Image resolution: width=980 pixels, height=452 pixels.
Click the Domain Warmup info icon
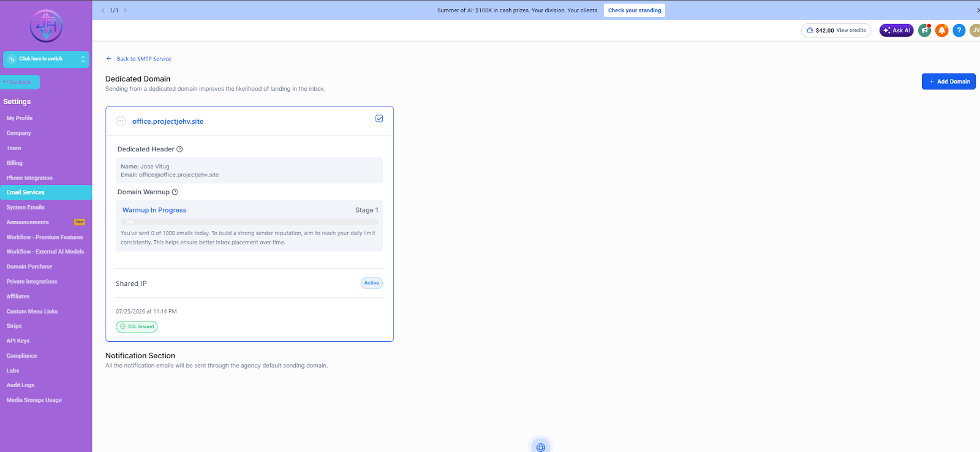175,192
